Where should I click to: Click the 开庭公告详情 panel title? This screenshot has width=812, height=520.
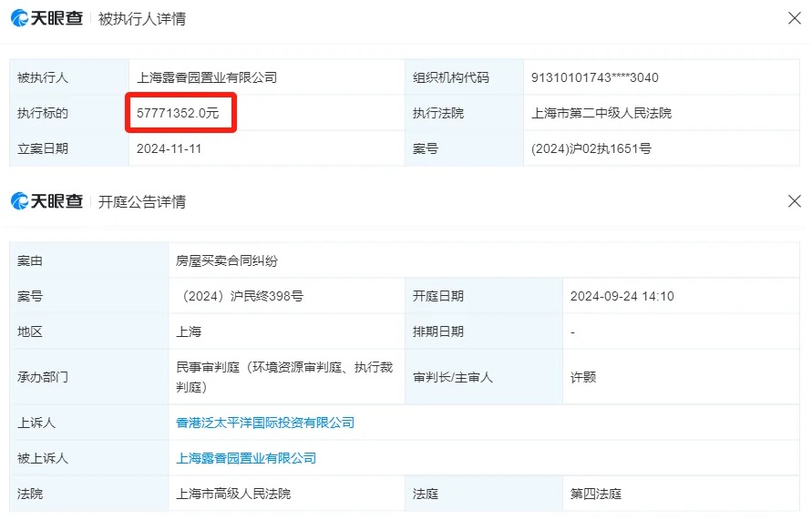point(142,202)
